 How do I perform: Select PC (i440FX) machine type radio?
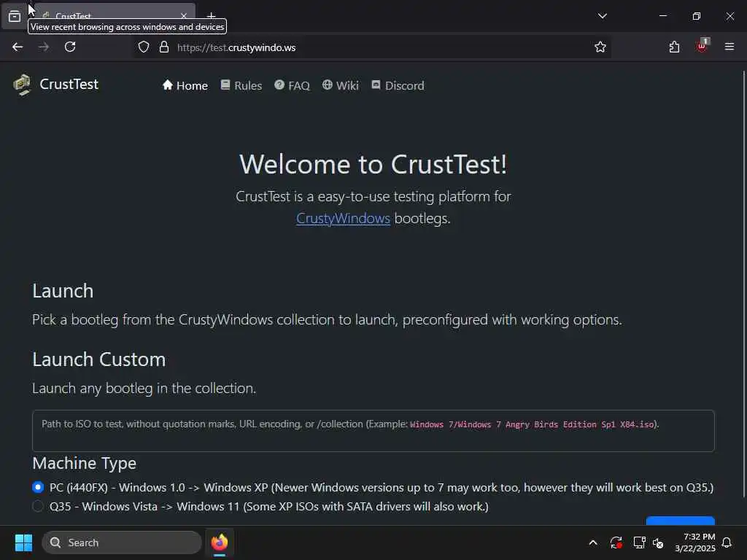38,488
